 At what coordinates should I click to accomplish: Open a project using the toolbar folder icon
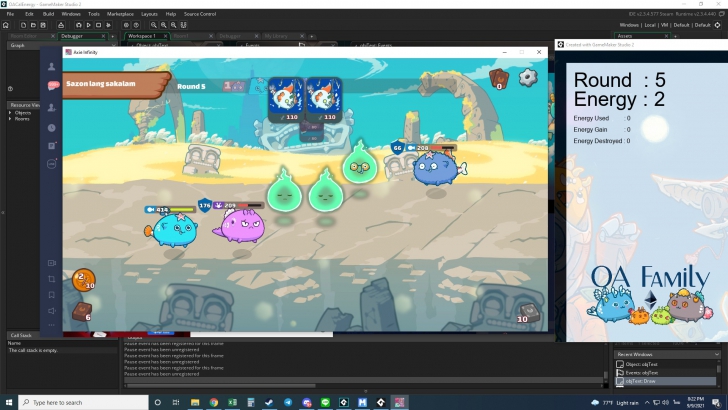(33, 25)
